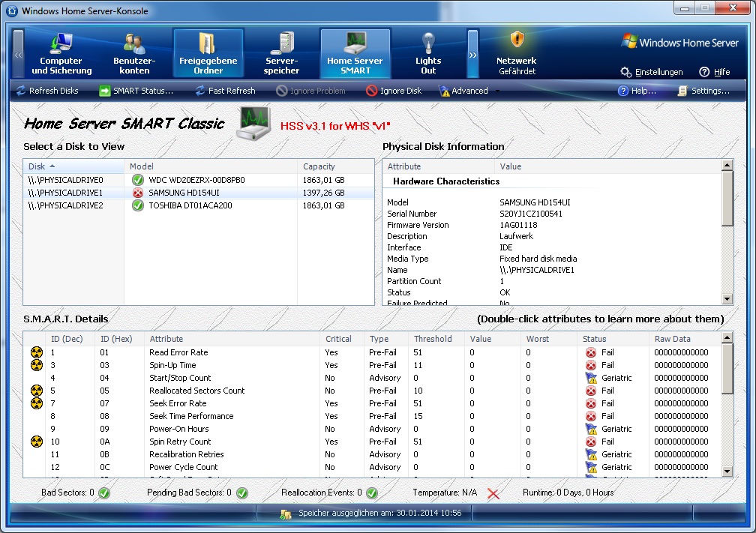Click hazard icon for Seek Error Rate

click(37, 403)
